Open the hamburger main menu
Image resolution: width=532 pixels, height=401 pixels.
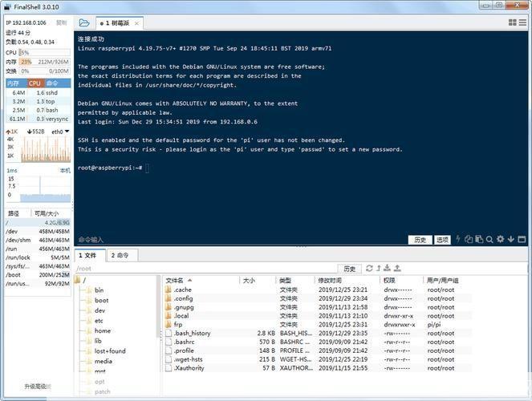point(522,22)
